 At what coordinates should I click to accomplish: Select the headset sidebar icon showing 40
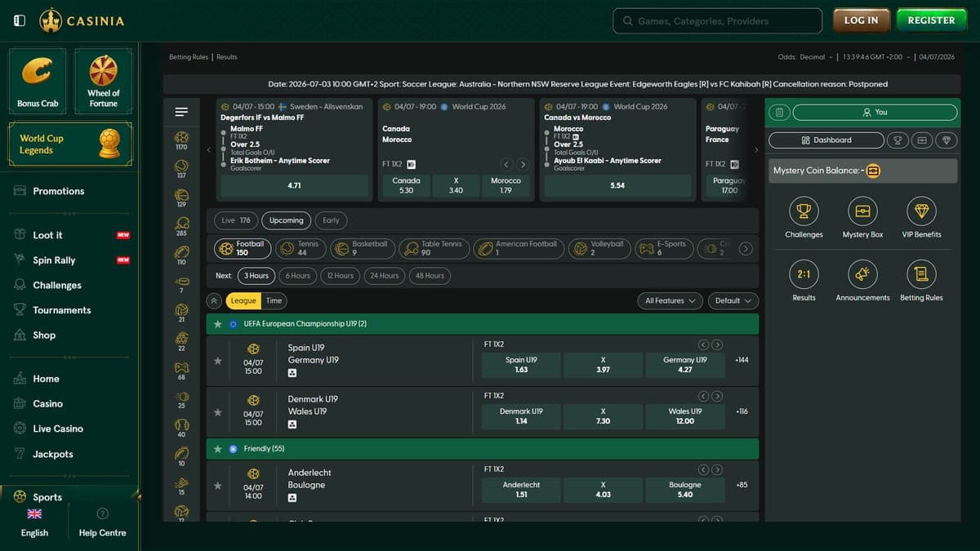(181, 424)
